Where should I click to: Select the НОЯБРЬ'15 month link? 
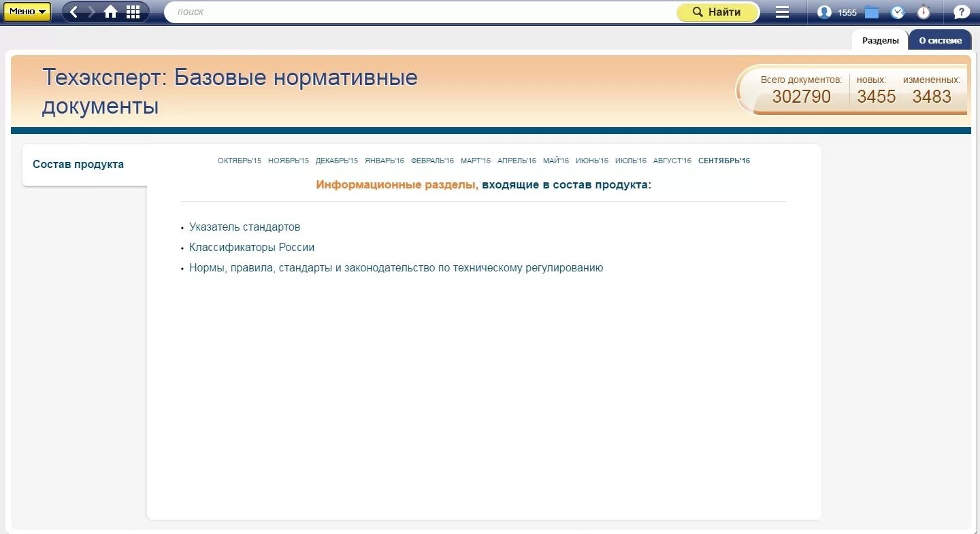pyautogui.click(x=289, y=161)
